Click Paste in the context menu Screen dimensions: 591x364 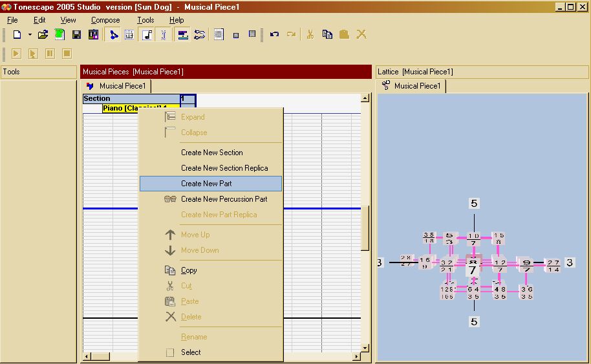[211, 301]
